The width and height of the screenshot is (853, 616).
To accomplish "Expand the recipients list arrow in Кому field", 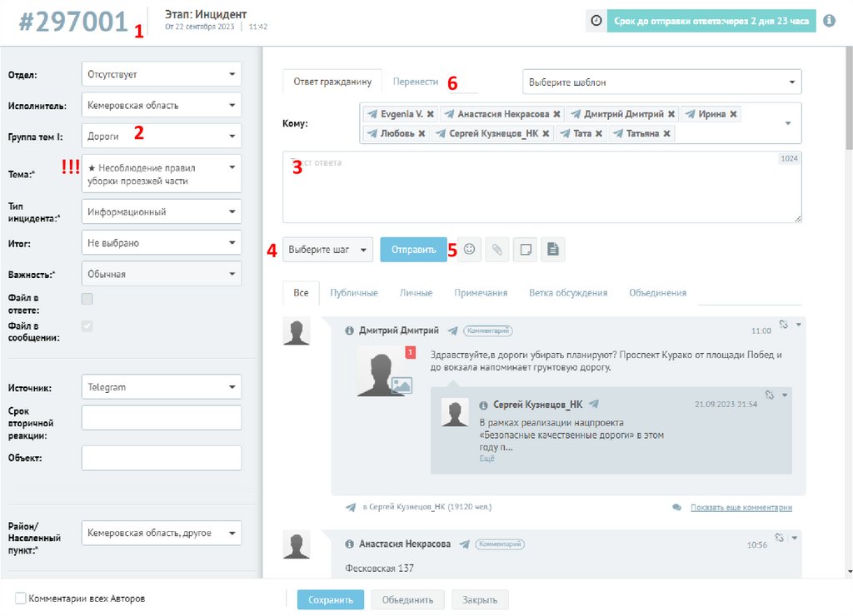I will tap(788, 123).
